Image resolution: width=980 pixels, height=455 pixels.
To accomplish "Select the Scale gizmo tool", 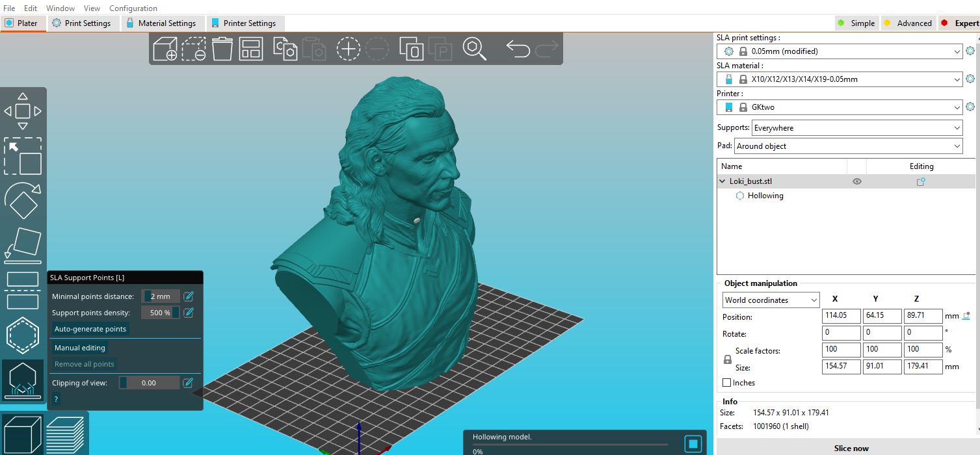I will click(x=23, y=156).
